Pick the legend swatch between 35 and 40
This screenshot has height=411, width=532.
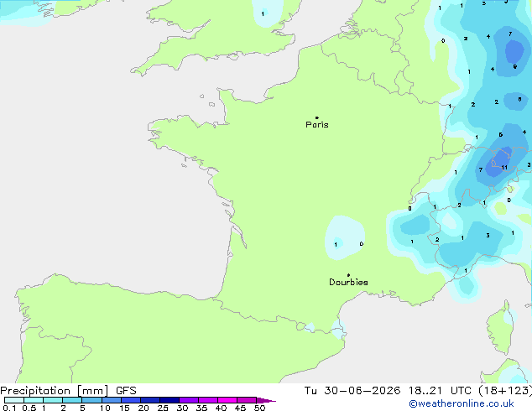coord(208,400)
